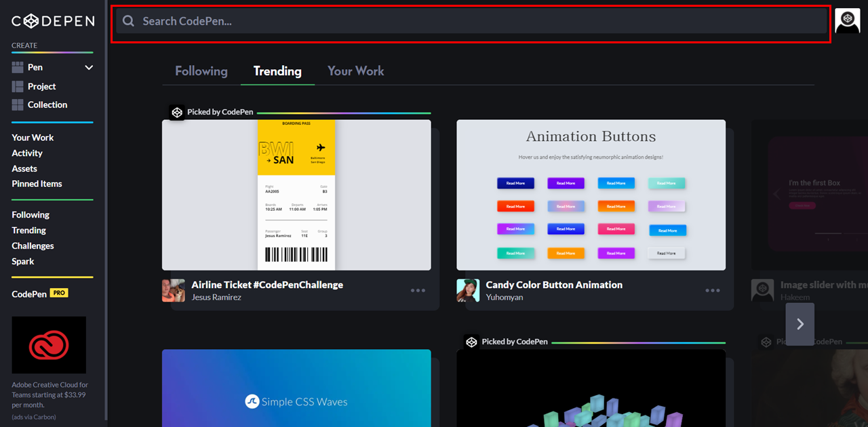868x427 pixels.
Task: Click the Project icon in sidebar
Action: (x=18, y=86)
